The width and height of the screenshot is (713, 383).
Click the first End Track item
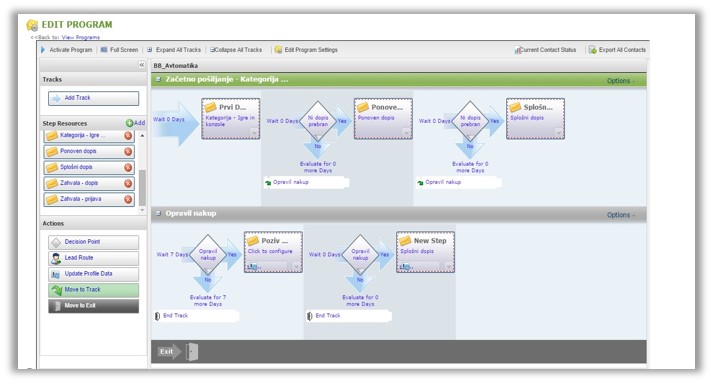coord(196,316)
